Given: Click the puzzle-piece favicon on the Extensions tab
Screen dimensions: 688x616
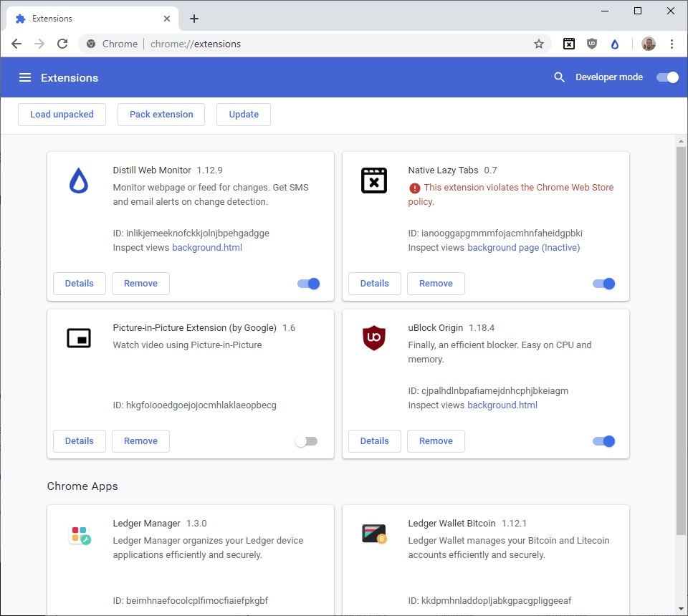Looking at the screenshot, I should pos(20,19).
